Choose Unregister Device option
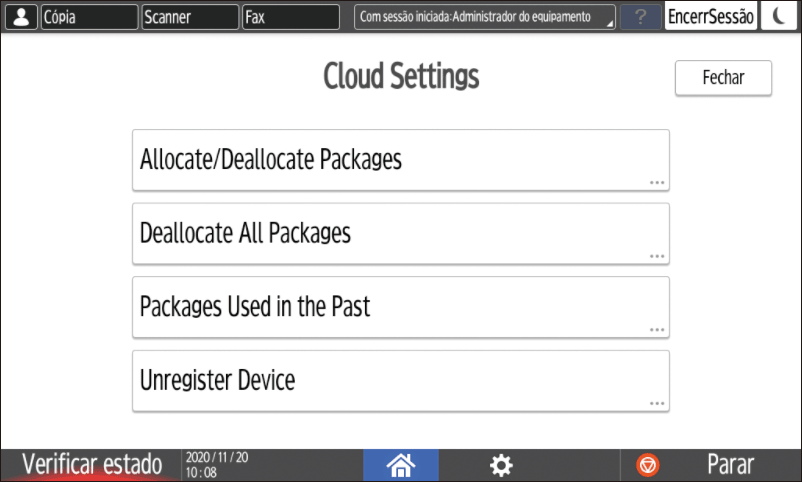This screenshot has height=482, width=802. 400,381
